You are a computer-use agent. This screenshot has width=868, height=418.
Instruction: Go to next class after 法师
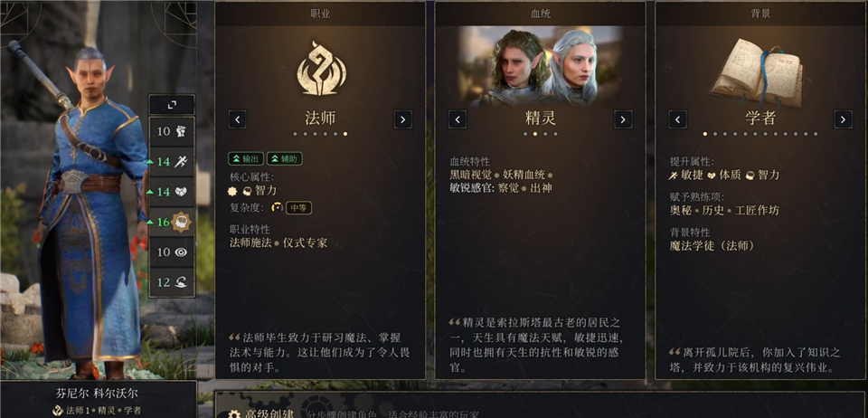tap(402, 119)
